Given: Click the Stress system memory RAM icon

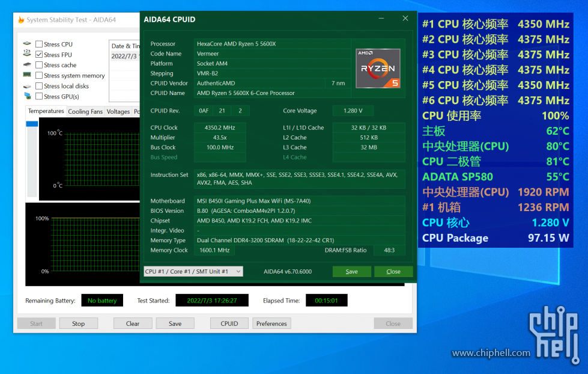Looking at the screenshot, I should click(27, 75).
